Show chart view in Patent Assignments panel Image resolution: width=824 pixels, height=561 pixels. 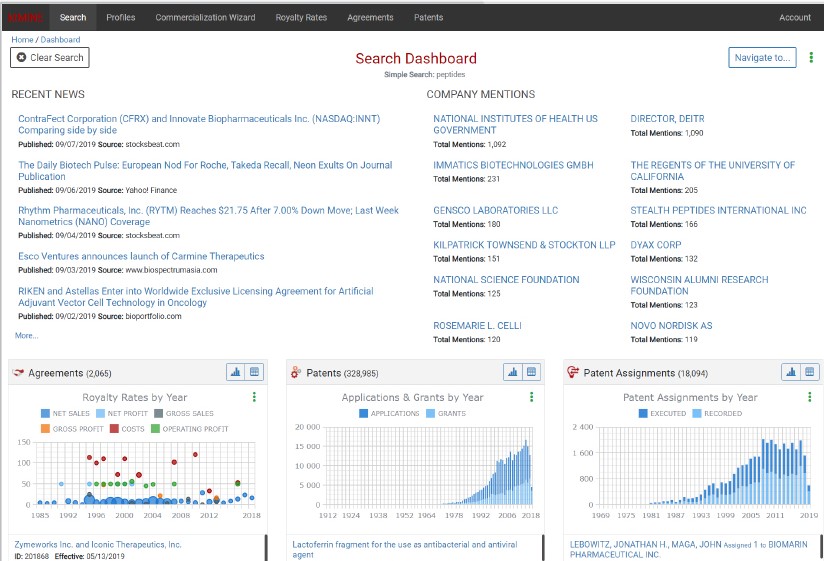click(791, 372)
